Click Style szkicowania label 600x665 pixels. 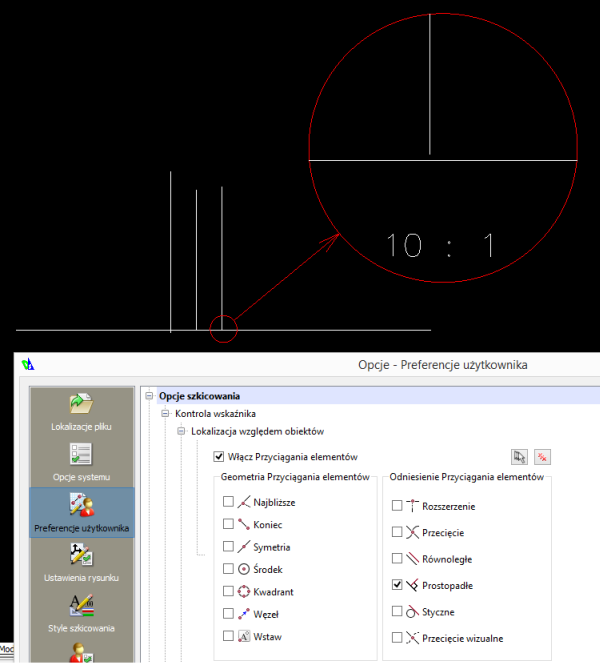coord(81,628)
